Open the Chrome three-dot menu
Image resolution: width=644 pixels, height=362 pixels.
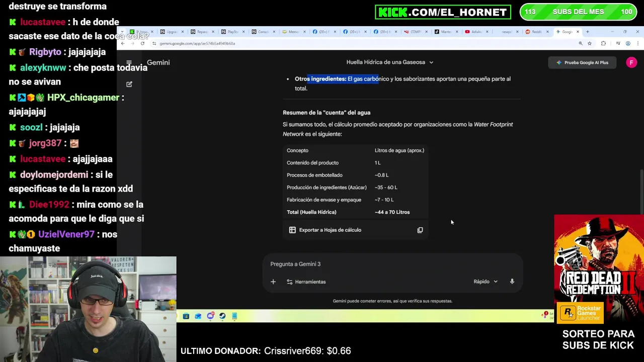point(637,44)
